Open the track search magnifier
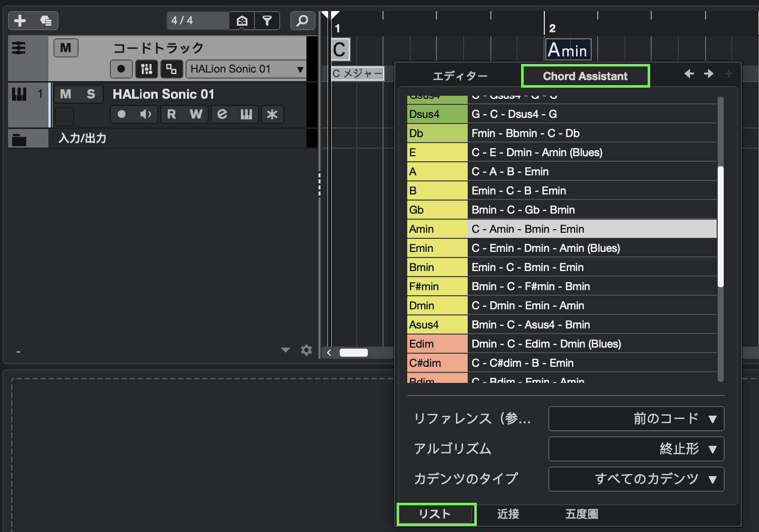This screenshot has height=532, width=759. pyautogui.click(x=302, y=21)
